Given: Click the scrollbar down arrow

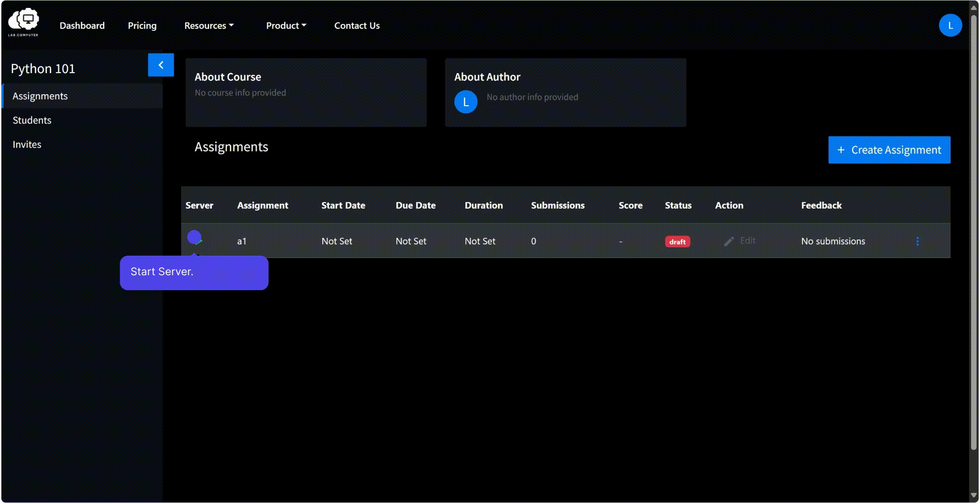Looking at the screenshot, I should pyautogui.click(x=973, y=496).
